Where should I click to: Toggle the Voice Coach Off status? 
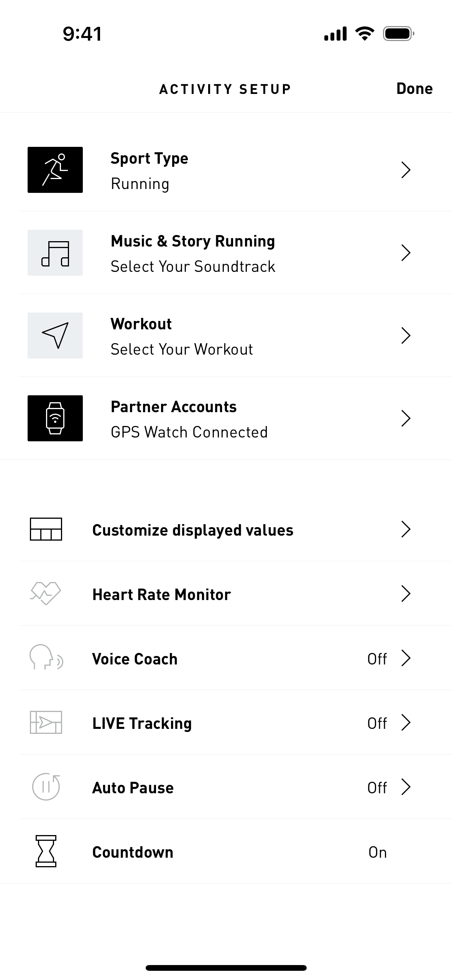tap(377, 659)
